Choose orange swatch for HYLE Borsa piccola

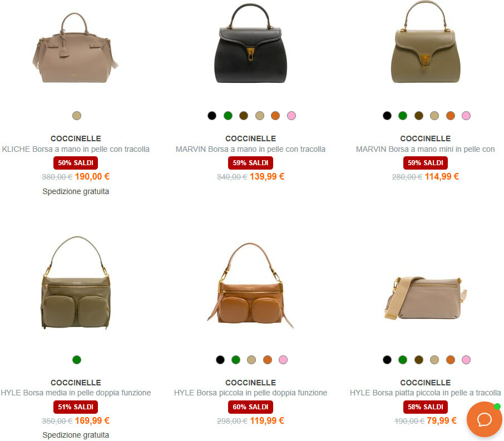tap(268, 360)
